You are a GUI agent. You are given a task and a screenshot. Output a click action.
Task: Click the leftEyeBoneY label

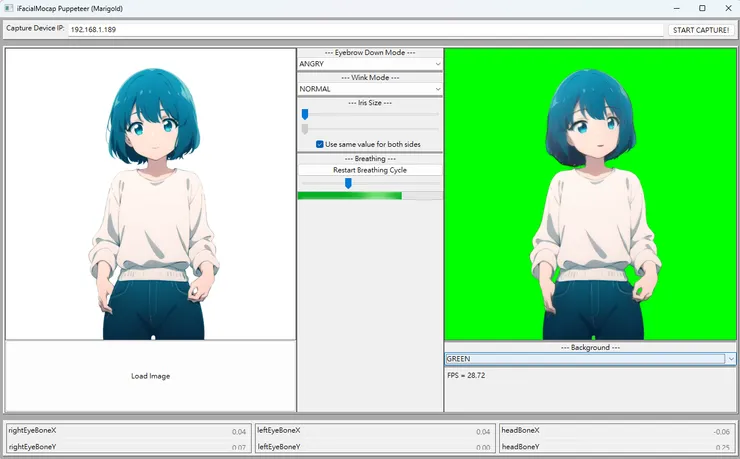coord(278,446)
